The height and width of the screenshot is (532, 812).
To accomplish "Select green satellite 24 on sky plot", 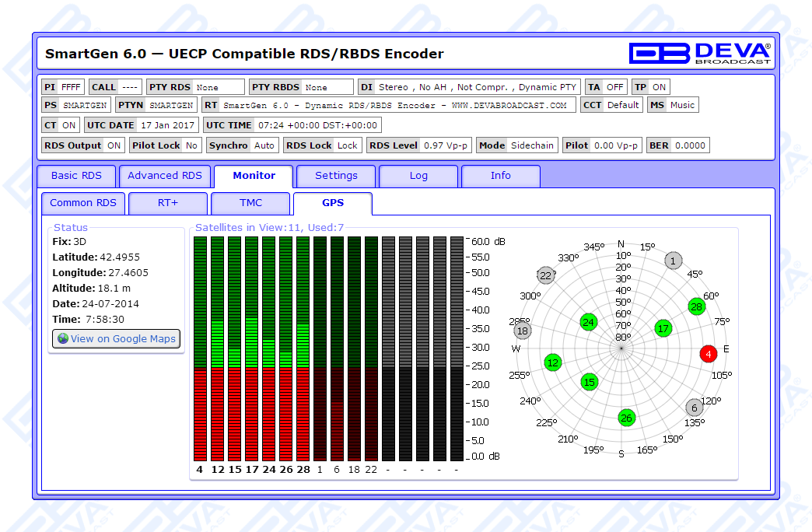I will point(588,322).
